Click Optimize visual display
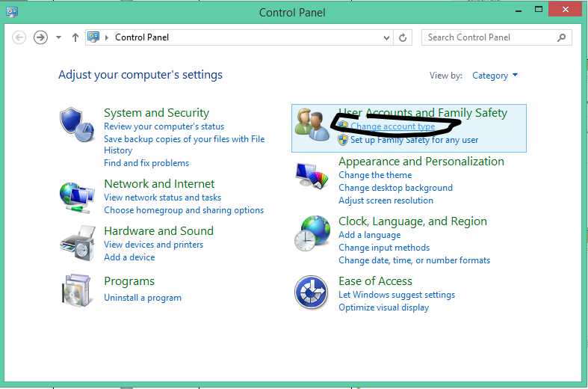The height and width of the screenshot is (389, 588). point(383,307)
